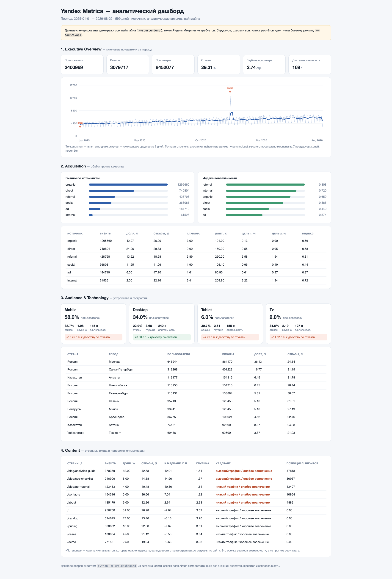Screen dimensions: 392x579
Task: Click the drop anomaly point near Jan 2025
Action: point(80,127)
